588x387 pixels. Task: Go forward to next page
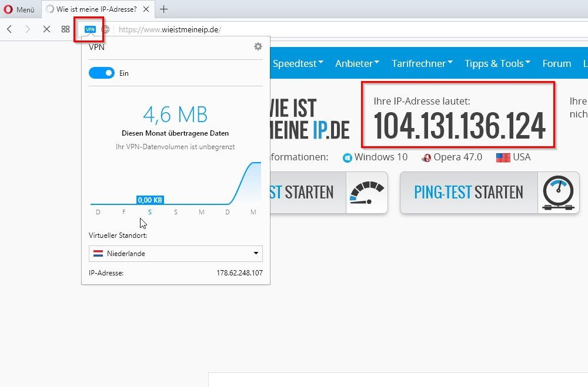pos(28,29)
